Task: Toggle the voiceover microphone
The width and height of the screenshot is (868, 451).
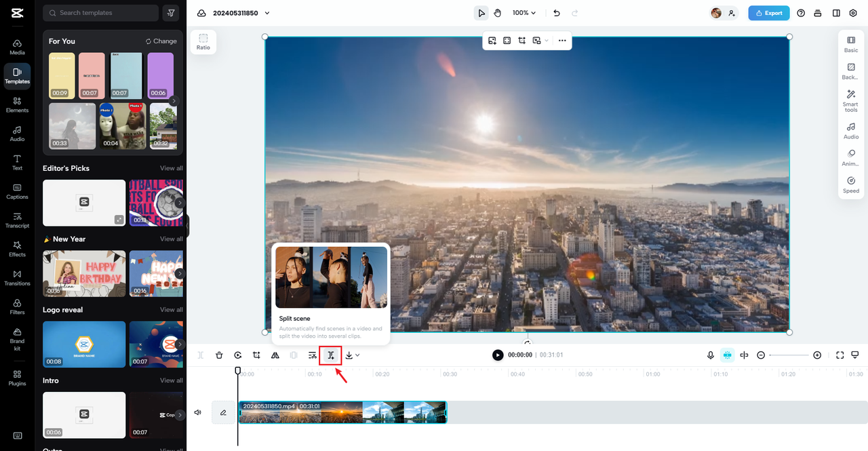Action: 711,355
